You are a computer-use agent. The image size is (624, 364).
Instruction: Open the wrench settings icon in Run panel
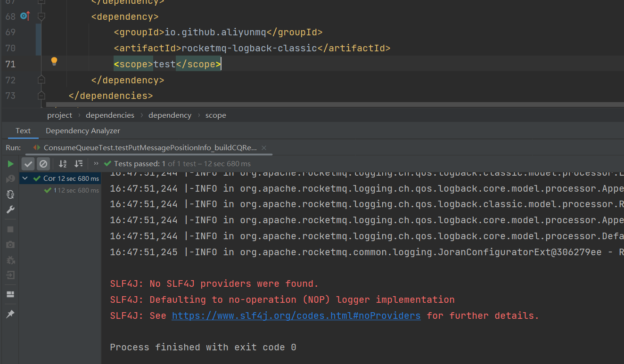click(x=10, y=210)
